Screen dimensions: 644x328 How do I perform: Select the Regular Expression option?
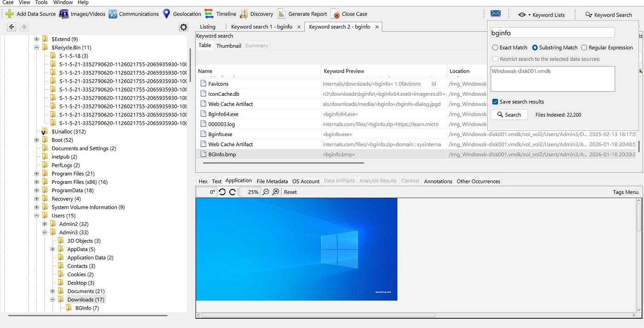tap(584, 47)
